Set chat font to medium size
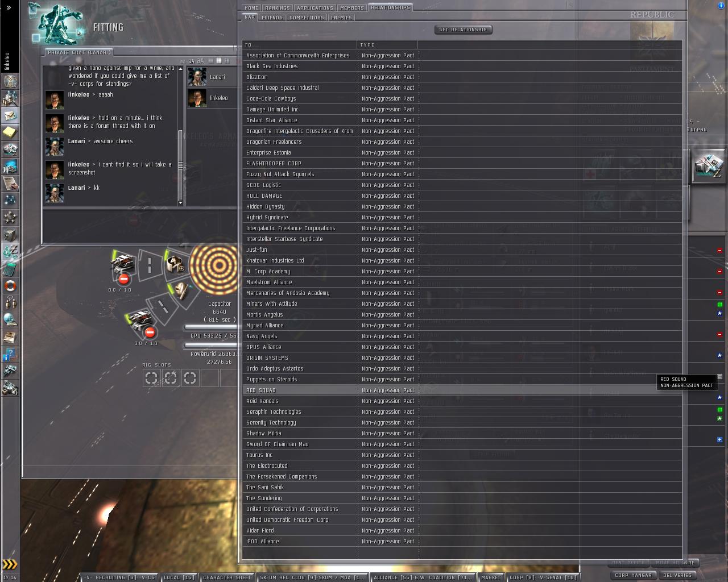Screen dimensions: 728x582 pos(191,61)
